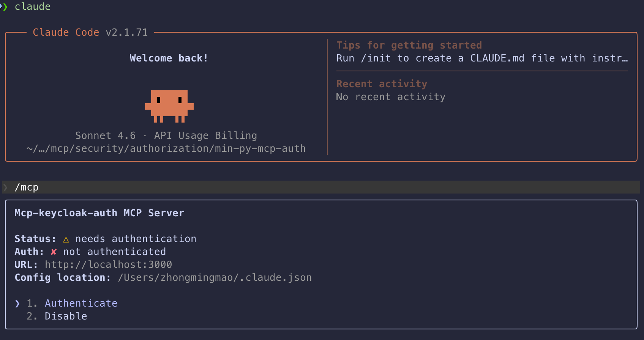The height and width of the screenshot is (340, 644).
Task: Click the Tips for getting started heading
Action: [x=409, y=46]
